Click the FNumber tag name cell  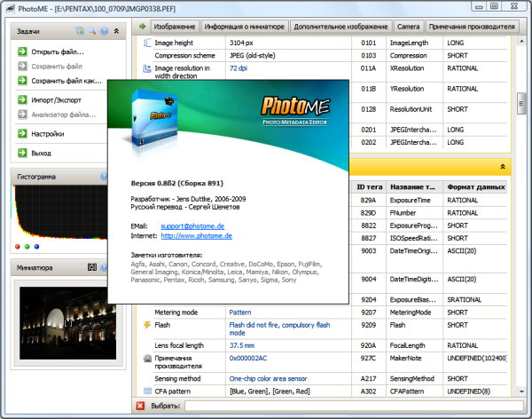(x=403, y=213)
